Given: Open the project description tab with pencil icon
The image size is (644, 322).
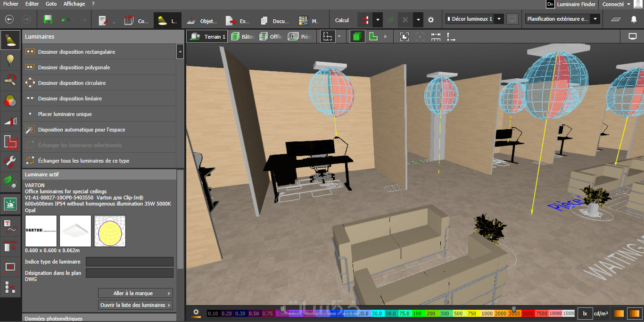Looking at the screenshot, I should tap(106, 20).
